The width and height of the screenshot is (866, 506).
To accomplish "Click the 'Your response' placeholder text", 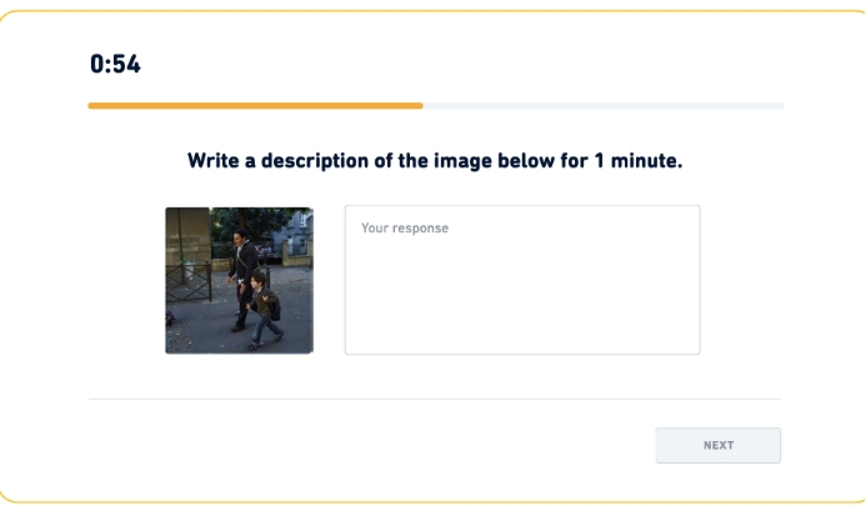I will tap(405, 228).
